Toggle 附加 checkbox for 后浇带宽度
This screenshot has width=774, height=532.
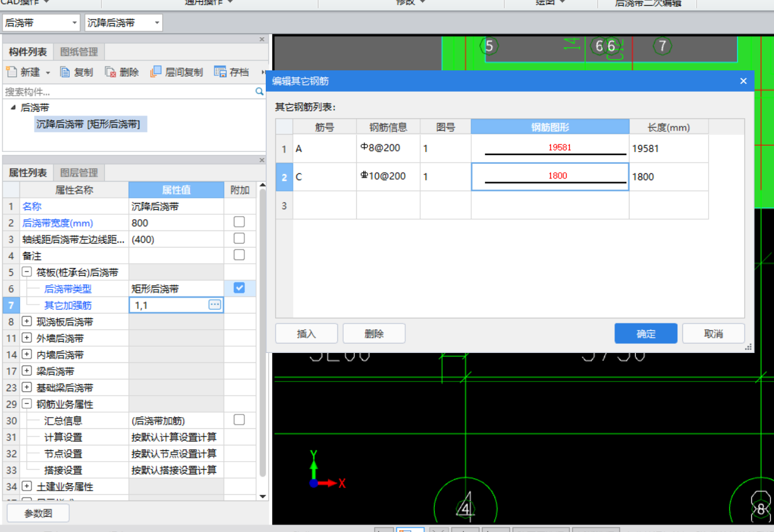point(239,222)
